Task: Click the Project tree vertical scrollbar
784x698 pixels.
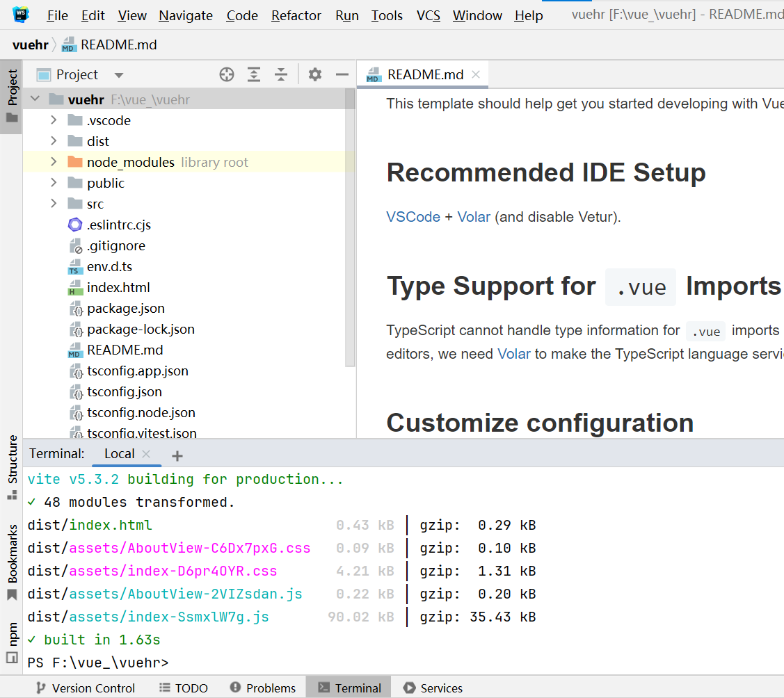Action: tap(350, 228)
